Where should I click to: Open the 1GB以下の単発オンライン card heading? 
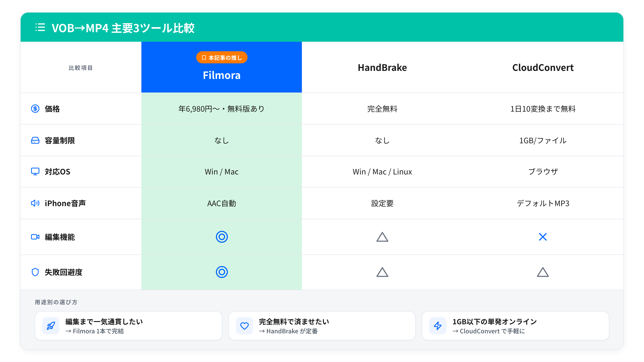click(x=495, y=322)
